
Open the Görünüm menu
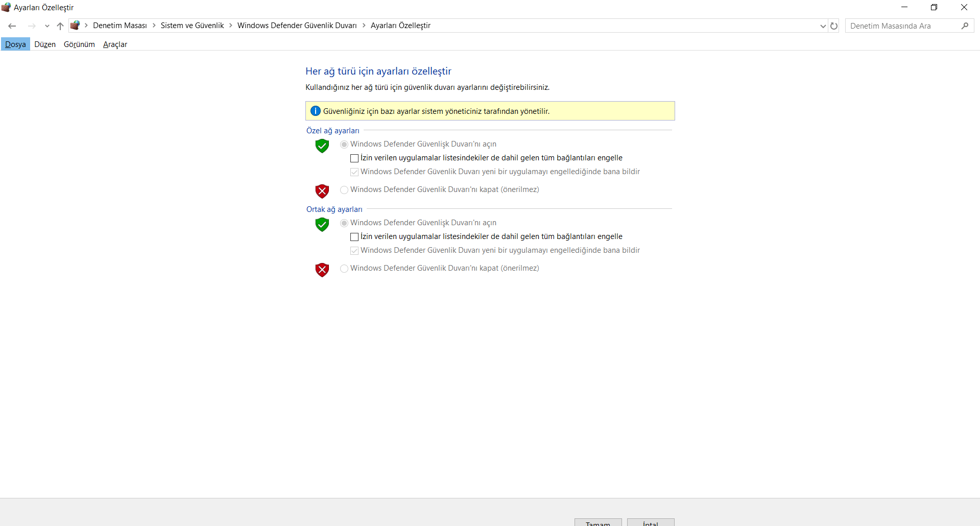pos(79,44)
